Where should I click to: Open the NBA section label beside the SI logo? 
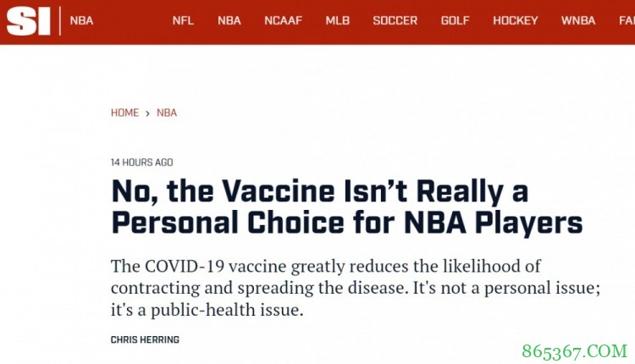[81, 20]
